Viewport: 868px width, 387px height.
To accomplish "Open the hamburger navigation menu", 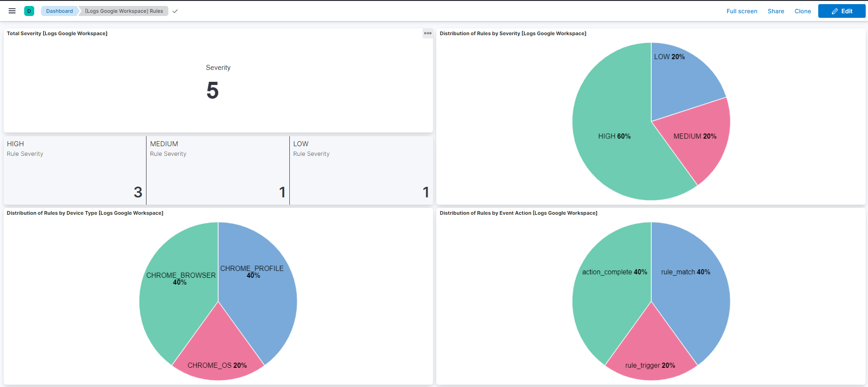I will [x=12, y=11].
